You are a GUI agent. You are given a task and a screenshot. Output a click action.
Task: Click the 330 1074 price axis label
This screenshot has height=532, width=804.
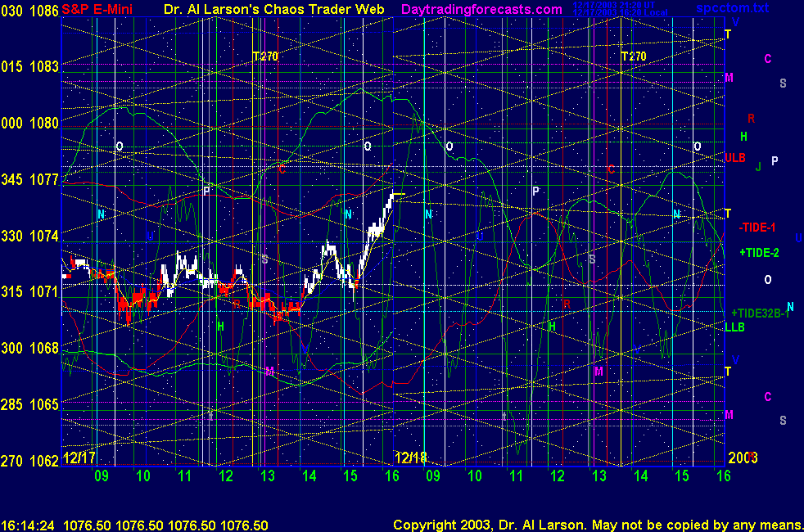[29, 236]
